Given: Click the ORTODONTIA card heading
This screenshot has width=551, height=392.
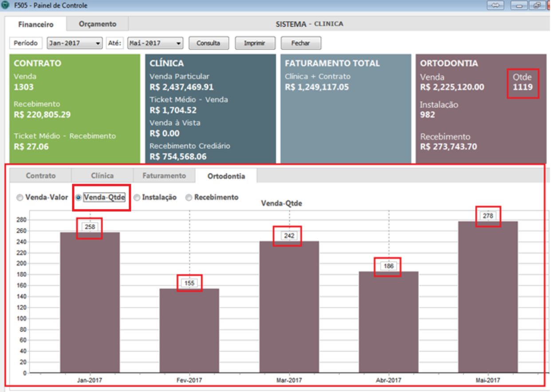Looking at the screenshot, I should 449,63.
